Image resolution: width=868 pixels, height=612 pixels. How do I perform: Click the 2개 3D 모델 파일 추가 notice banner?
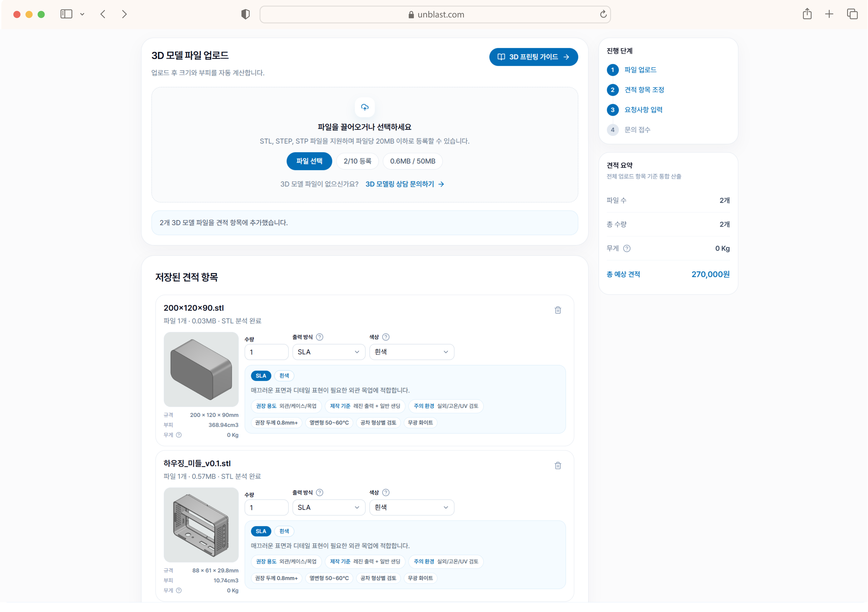pos(364,223)
